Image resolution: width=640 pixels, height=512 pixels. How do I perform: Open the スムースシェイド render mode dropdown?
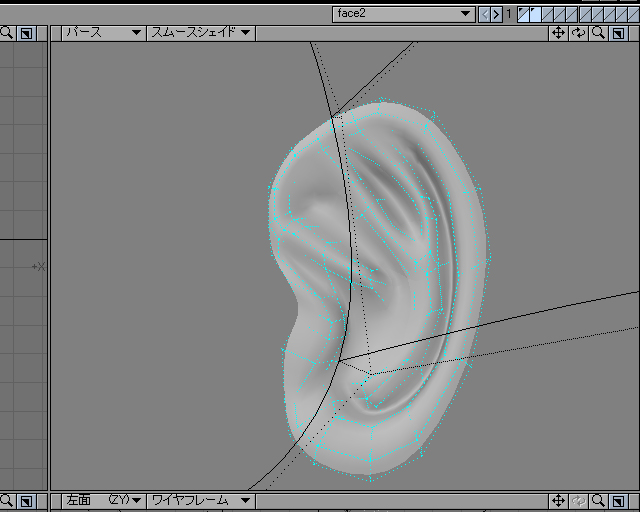(x=201, y=33)
